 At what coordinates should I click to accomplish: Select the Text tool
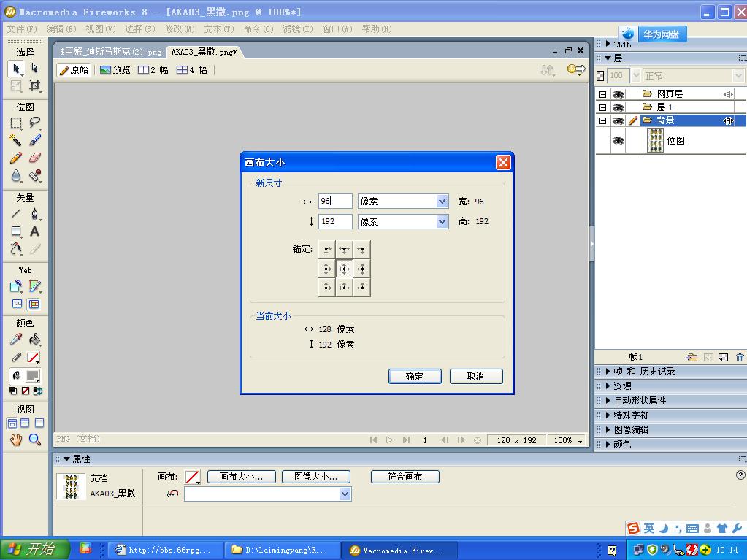coord(35,231)
